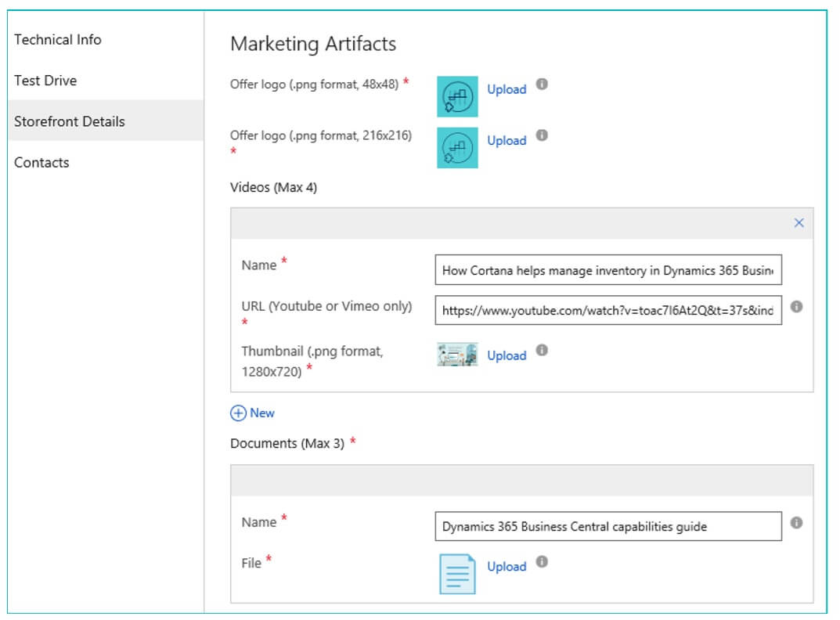Upload a document file

507,567
